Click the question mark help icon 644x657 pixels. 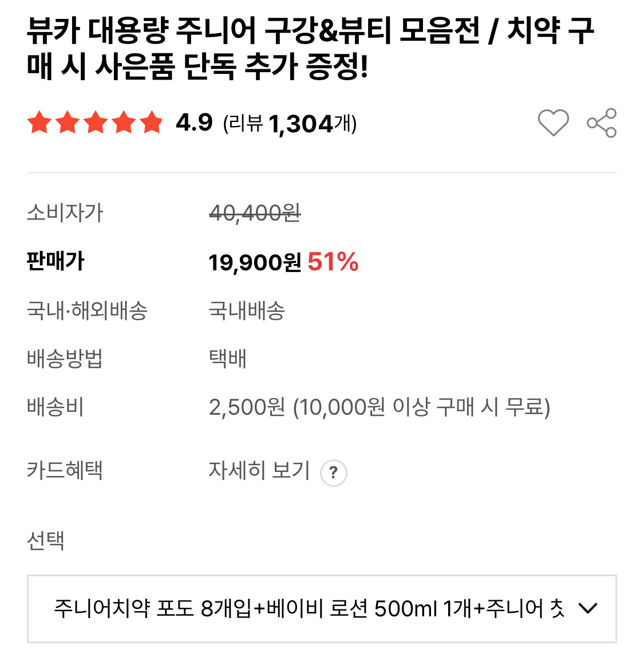pos(334,473)
